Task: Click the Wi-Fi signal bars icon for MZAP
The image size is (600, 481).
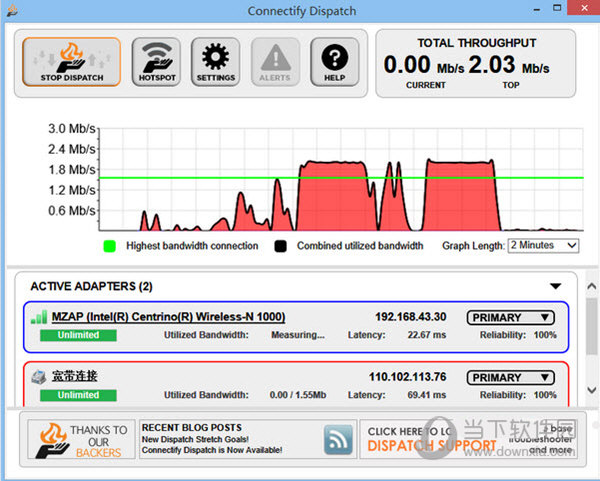Action: tap(39, 317)
